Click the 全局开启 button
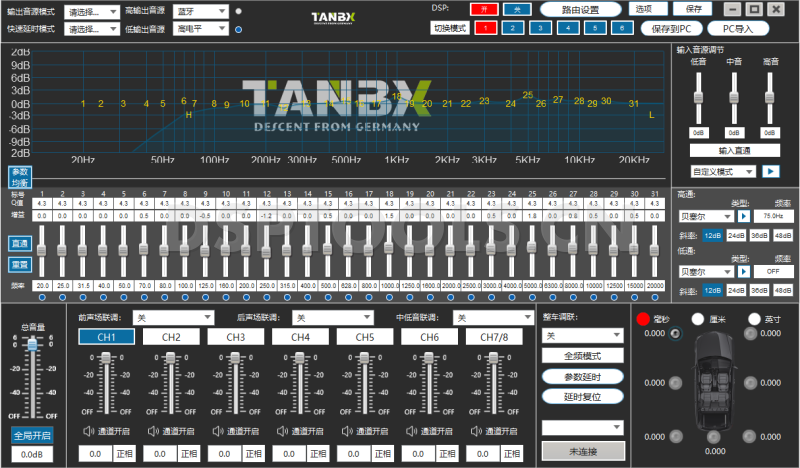This screenshot has height=468, width=800. [32, 435]
